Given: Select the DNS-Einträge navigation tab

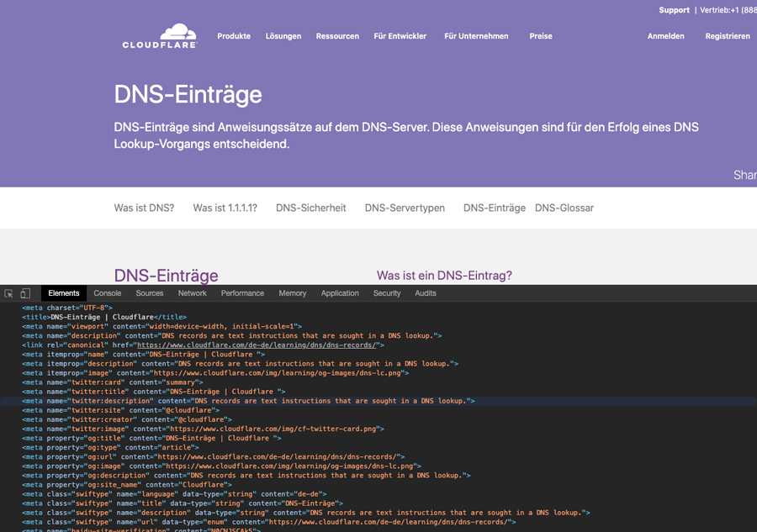Looking at the screenshot, I should click(x=495, y=208).
